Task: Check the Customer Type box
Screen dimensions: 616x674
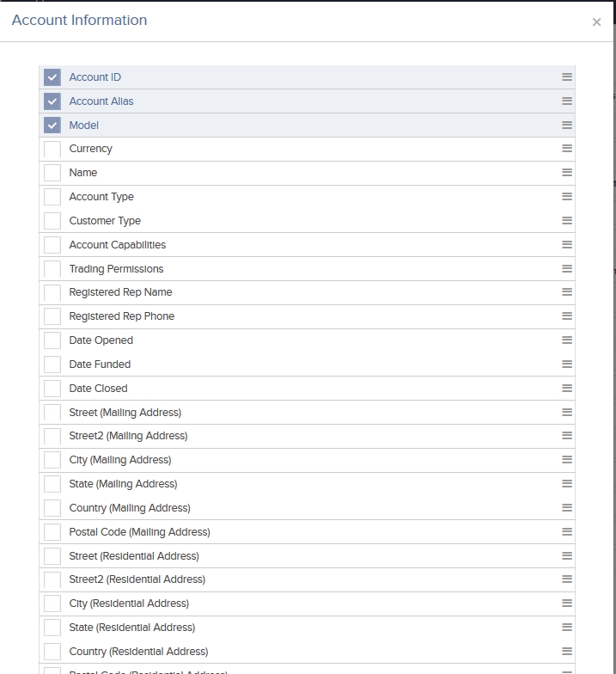Action: coord(52,221)
